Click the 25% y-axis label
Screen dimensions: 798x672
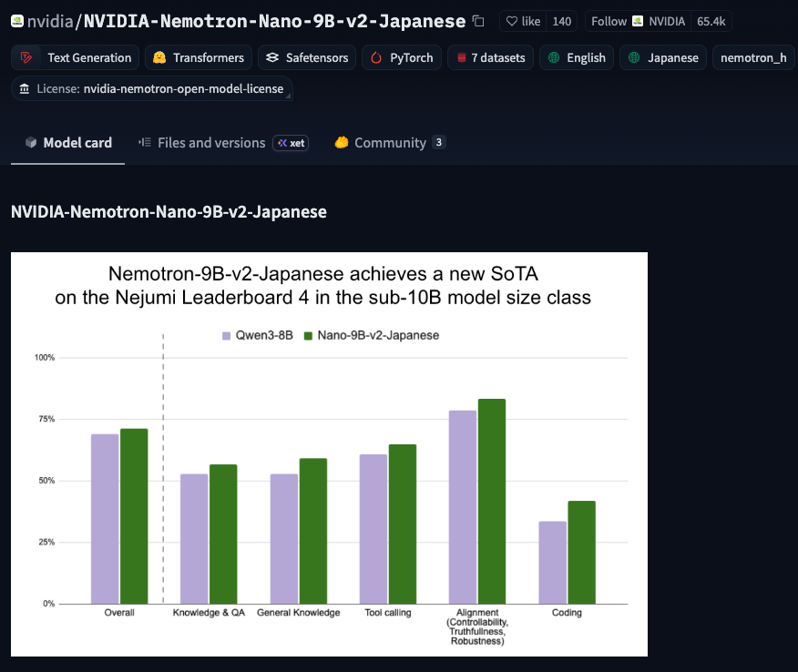46,543
